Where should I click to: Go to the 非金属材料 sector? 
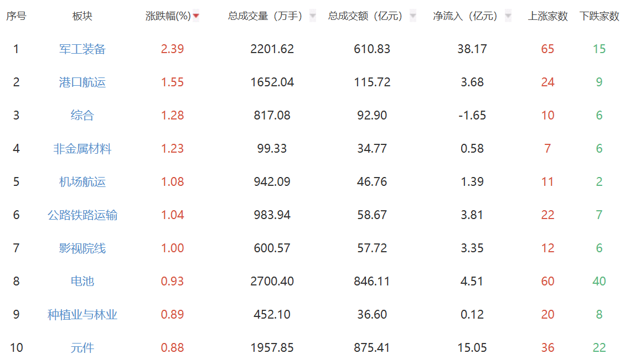[82, 149]
